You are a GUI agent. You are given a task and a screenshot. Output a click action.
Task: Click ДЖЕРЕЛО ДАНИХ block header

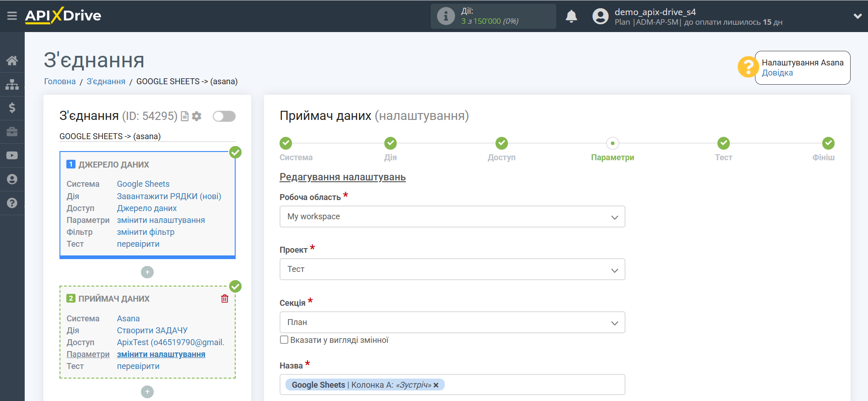(x=114, y=165)
